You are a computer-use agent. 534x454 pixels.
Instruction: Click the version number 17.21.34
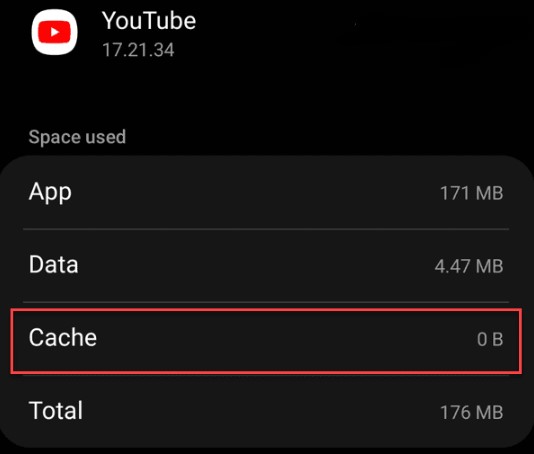pos(138,50)
